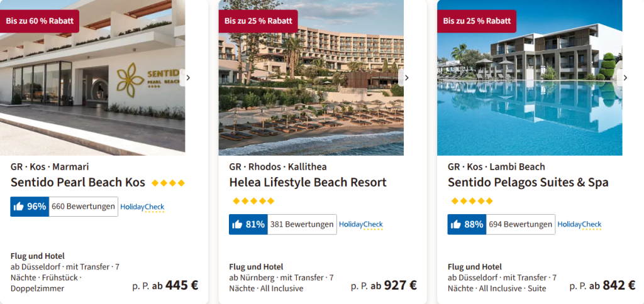Viewport: 644px width, 304px height.
Task: Click the 'Bis zu 60 % Rabatt' badge
Action: click(x=39, y=21)
